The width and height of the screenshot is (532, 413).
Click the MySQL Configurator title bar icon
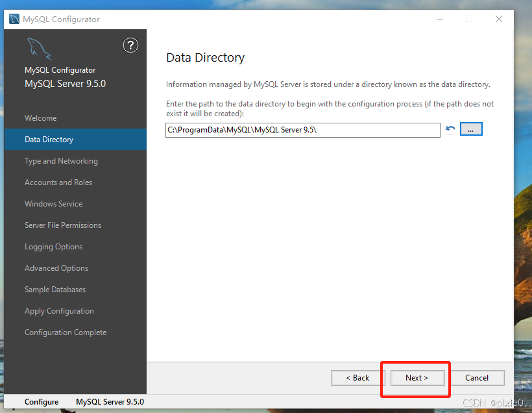tap(14, 19)
